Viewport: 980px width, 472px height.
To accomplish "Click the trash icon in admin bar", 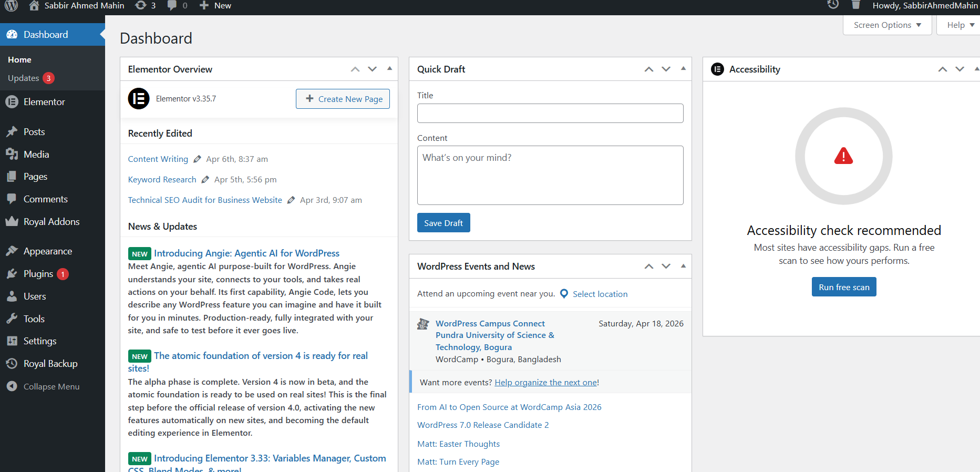I will pos(856,5).
